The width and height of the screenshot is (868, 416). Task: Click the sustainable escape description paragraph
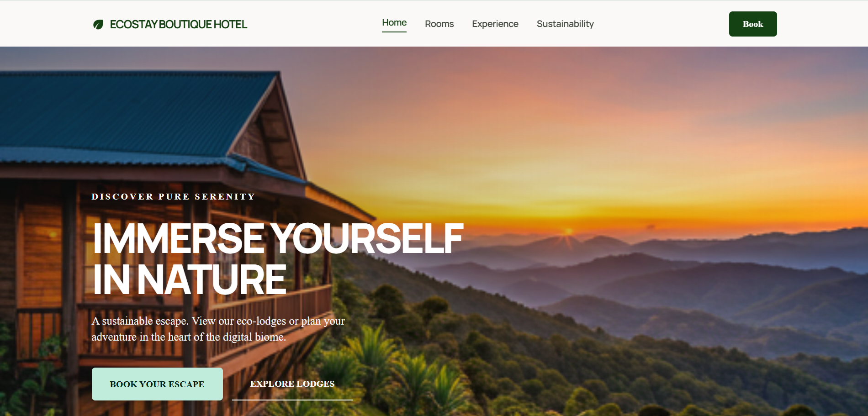pyautogui.click(x=218, y=329)
